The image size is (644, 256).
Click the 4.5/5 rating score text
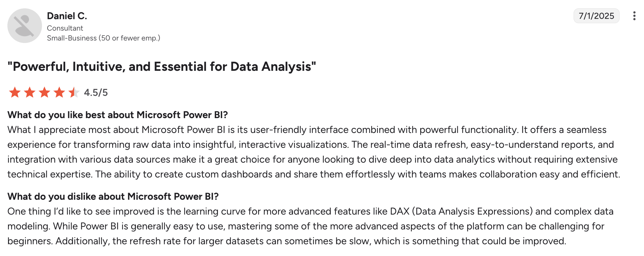click(96, 92)
